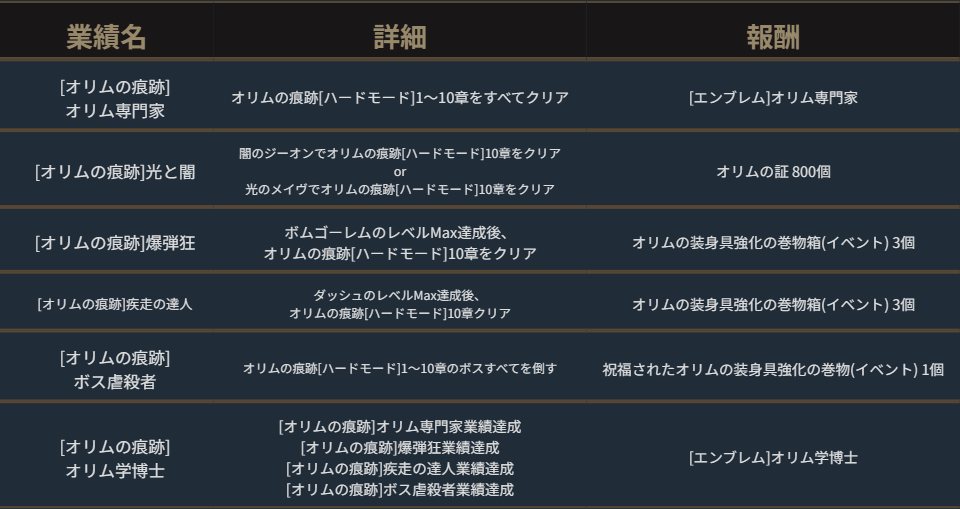Click the 闇のジーオン condition line
Image resolution: width=960 pixels, height=509 pixels.
point(399,154)
